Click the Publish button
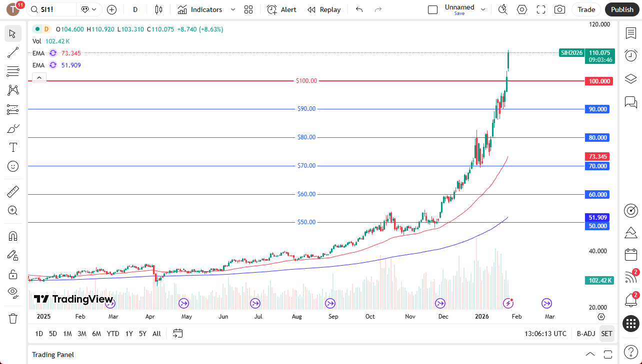The height and width of the screenshot is (364, 642). 622,9
